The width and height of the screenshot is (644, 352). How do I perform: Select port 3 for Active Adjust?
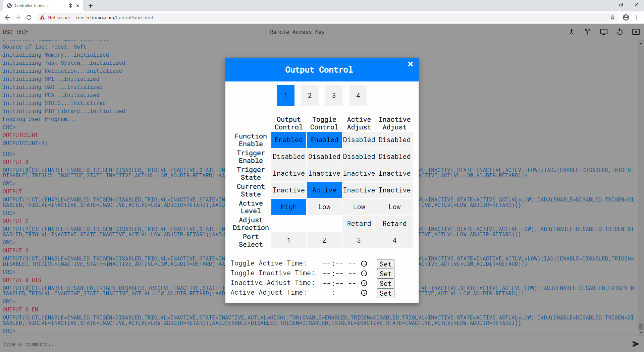coord(359,240)
